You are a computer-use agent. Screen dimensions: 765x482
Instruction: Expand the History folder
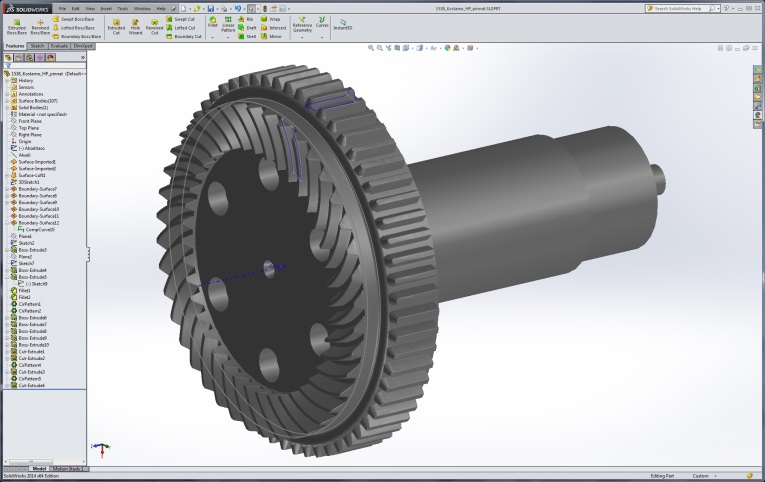(x=7, y=80)
